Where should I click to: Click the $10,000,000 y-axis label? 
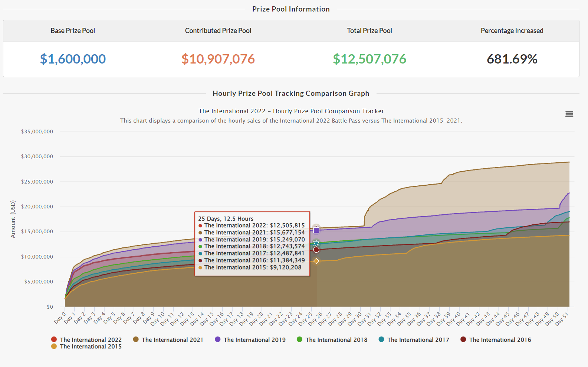37,257
